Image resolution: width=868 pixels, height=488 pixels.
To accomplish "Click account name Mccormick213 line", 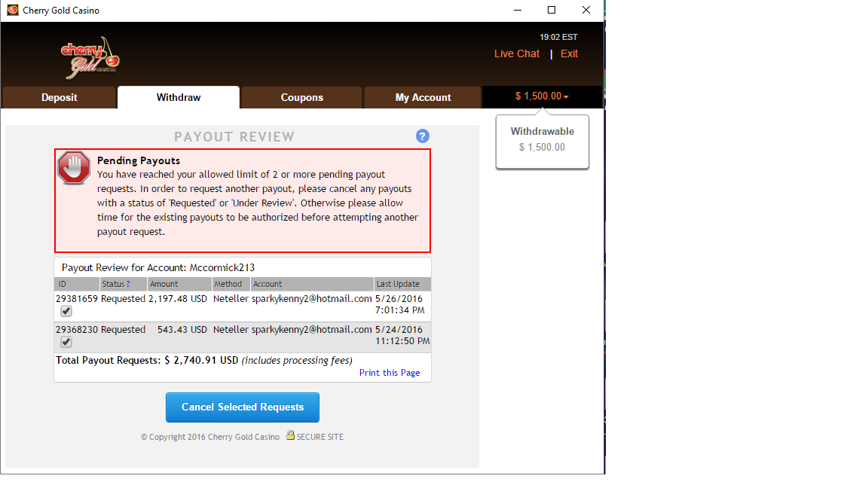I will point(158,268).
